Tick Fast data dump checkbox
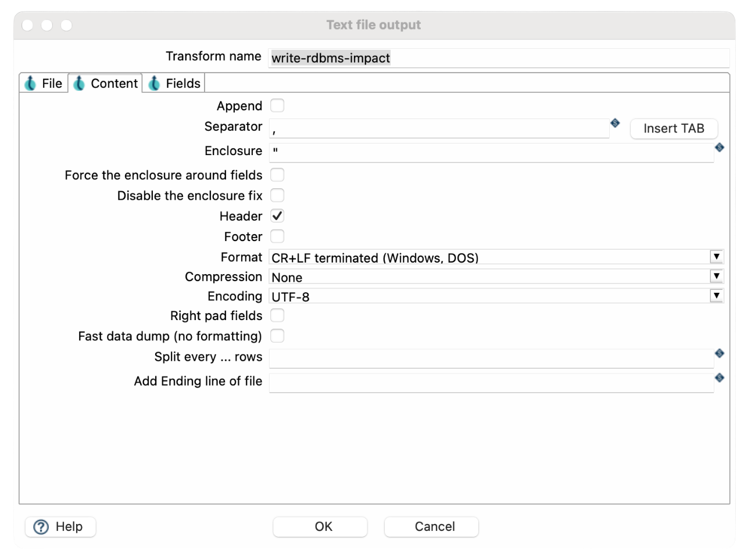 coord(277,336)
